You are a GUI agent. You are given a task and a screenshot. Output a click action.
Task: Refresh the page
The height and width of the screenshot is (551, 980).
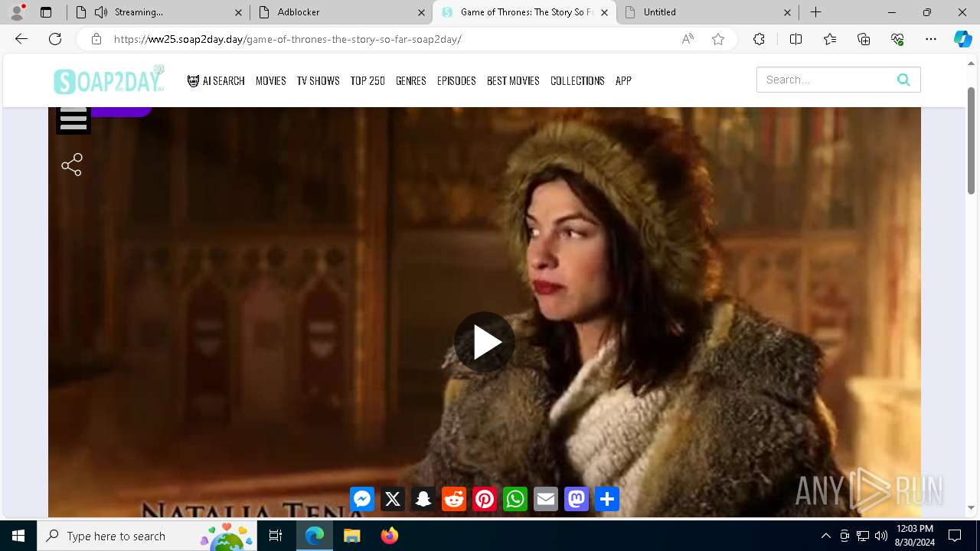55,39
